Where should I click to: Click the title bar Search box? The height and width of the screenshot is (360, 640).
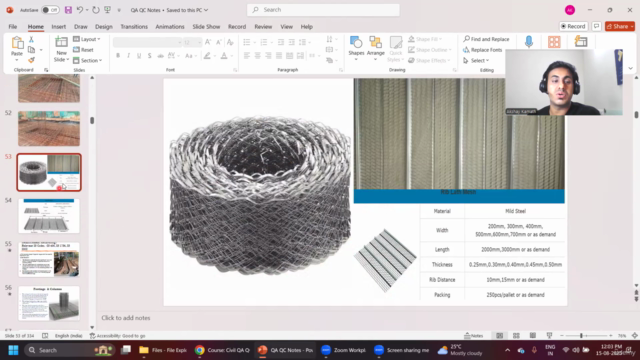click(x=323, y=10)
